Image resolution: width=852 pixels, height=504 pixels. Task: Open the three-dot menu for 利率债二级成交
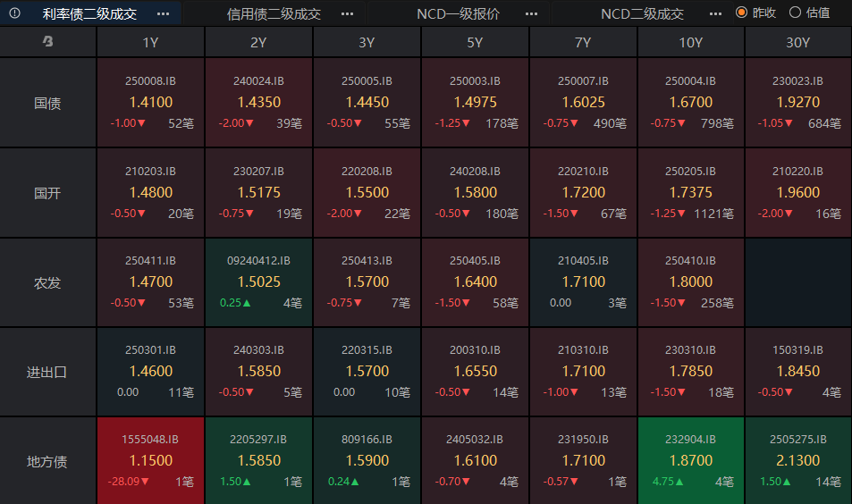point(163,13)
